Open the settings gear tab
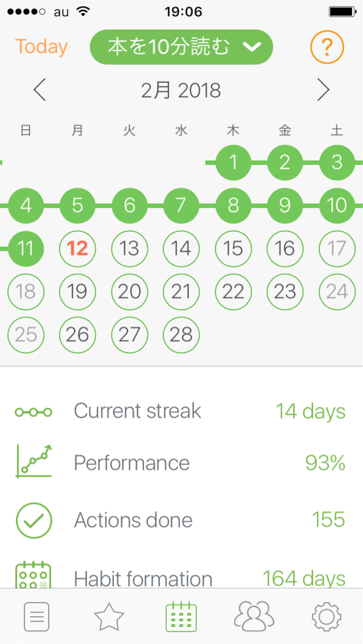Image resolution: width=363 pixels, height=644 pixels. click(327, 617)
